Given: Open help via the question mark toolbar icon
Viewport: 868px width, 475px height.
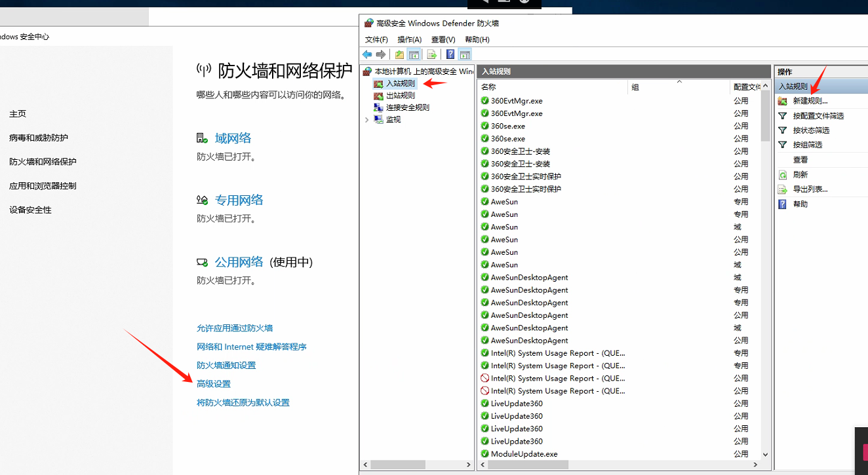Looking at the screenshot, I should point(450,54).
